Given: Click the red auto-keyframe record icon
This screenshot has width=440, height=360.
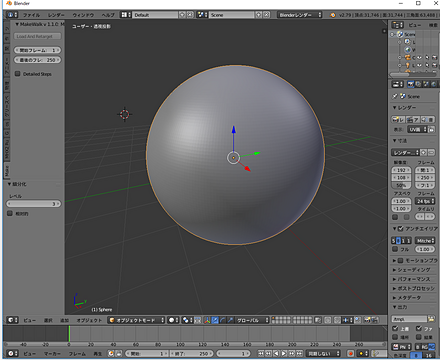Looking at the screenshot, I should pyautogui.click(x=350, y=353).
